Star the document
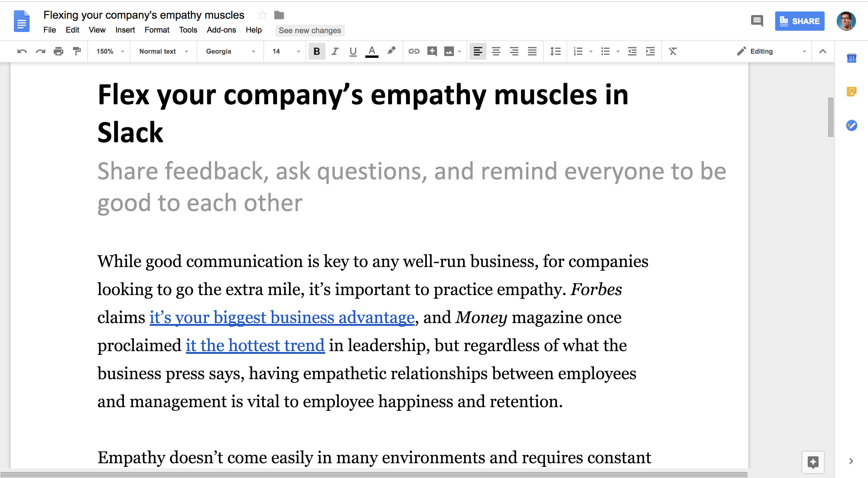 pos(262,15)
